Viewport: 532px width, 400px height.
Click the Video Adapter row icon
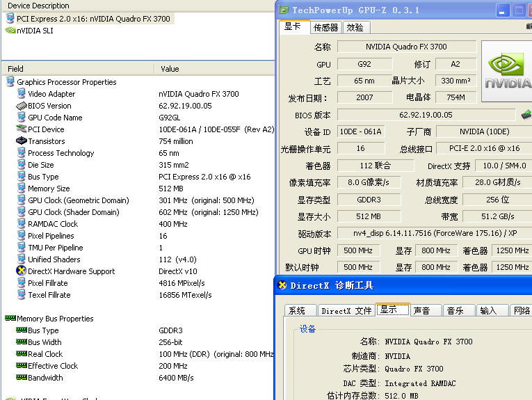[x=21, y=93]
